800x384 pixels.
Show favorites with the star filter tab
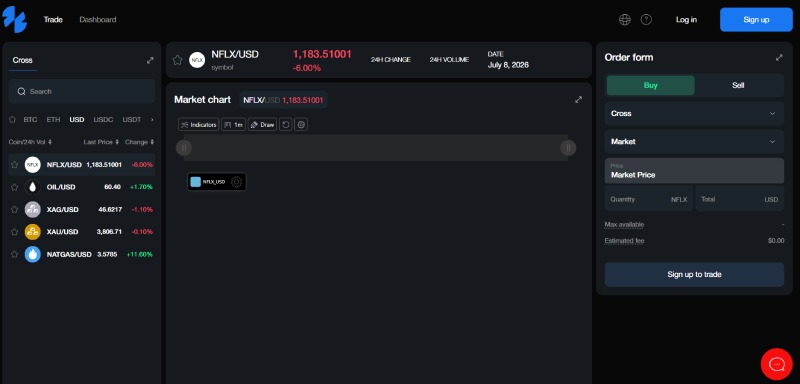(13, 120)
